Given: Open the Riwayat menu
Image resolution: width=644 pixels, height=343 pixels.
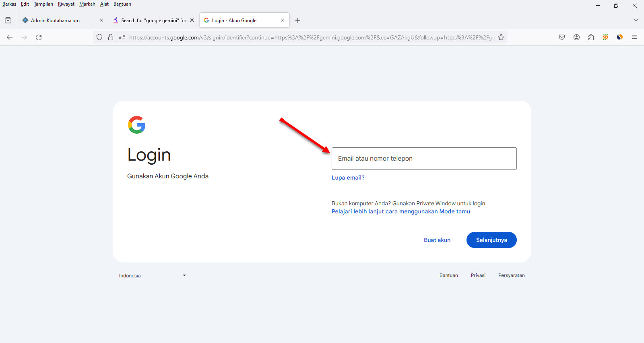Looking at the screenshot, I should click(66, 4).
